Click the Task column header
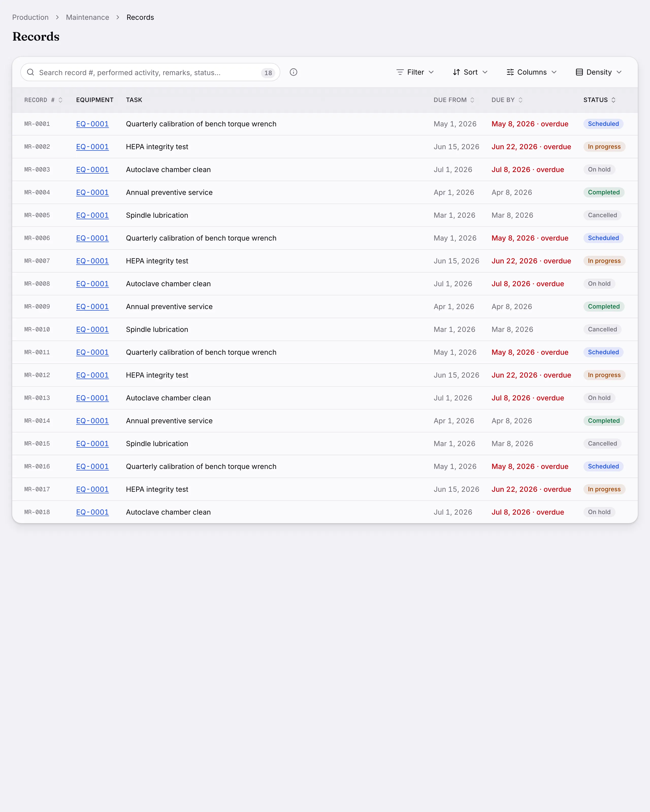Image resolution: width=650 pixels, height=812 pixels. 134,100
